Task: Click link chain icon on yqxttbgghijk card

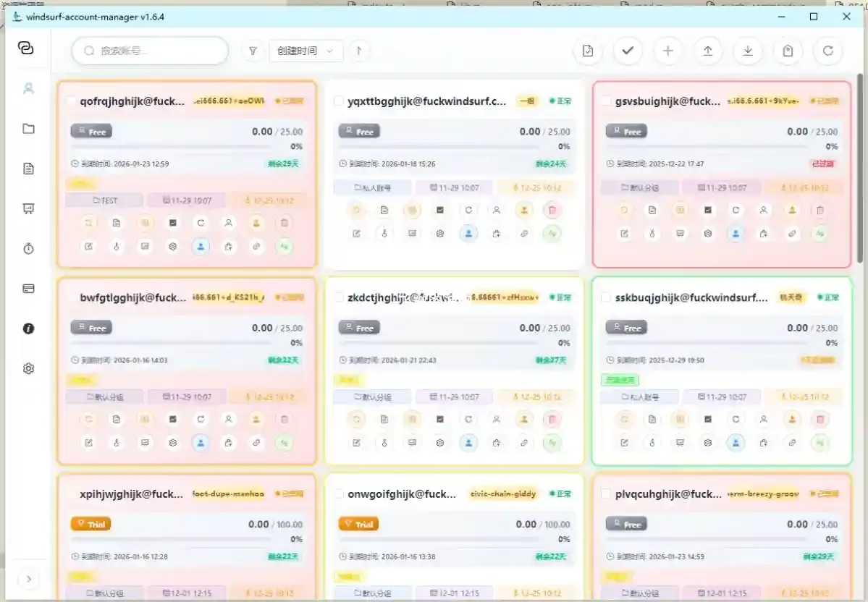Action: [x=523, y=234]
